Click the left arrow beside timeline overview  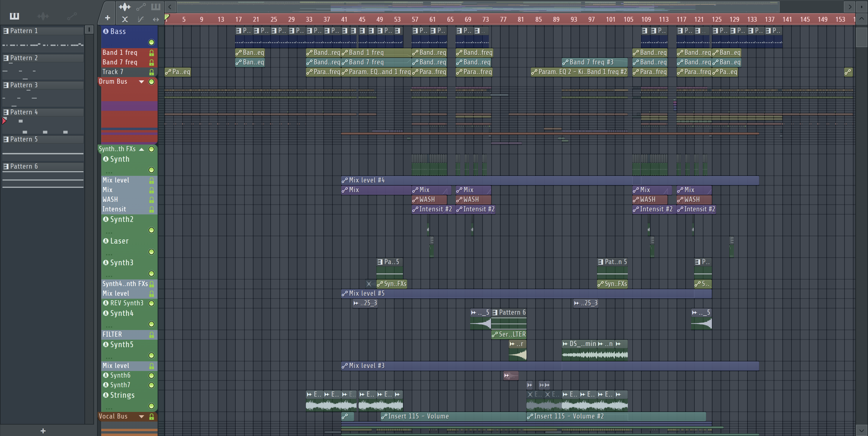coord(170,7)
